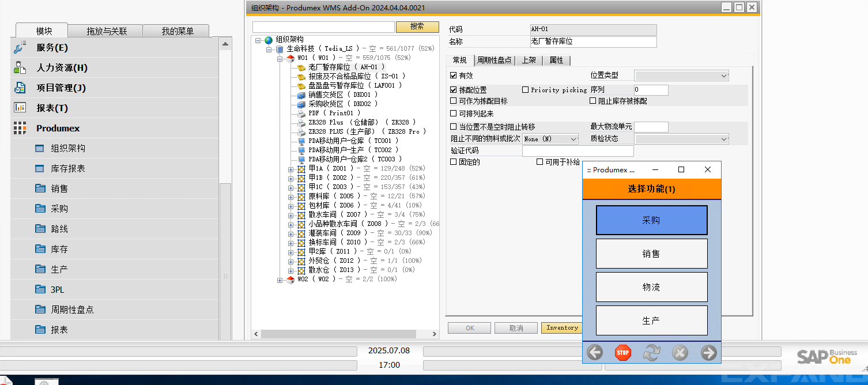The width and height of the screenshot is (868, 385).
Task: Expand the 灌装车间 (Z009) node
Action: click(x=291, y=233)
